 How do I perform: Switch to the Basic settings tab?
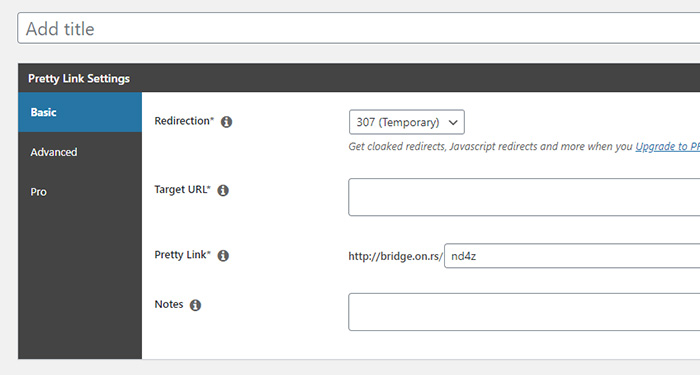(80, 112)
